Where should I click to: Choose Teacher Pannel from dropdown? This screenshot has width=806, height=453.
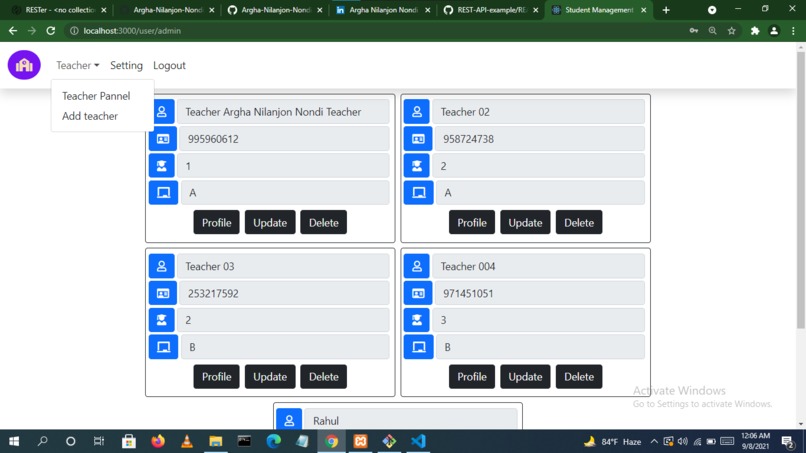[96, 96]
